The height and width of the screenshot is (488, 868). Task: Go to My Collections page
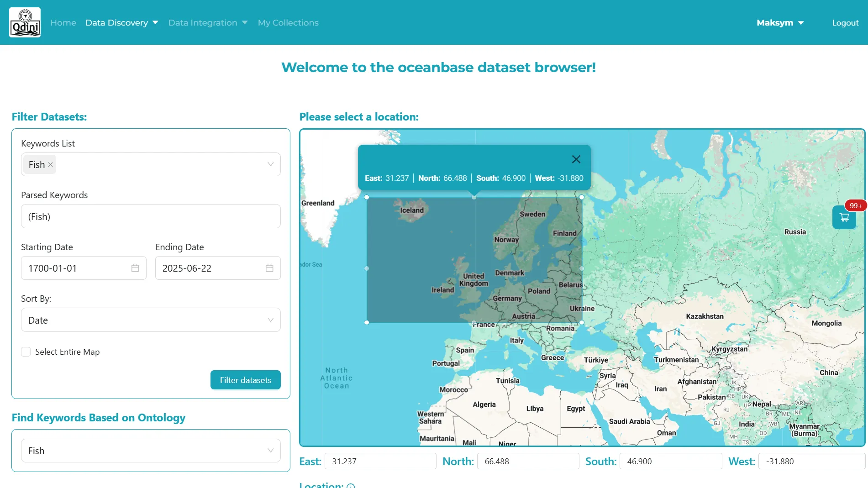tap(288, 23)
